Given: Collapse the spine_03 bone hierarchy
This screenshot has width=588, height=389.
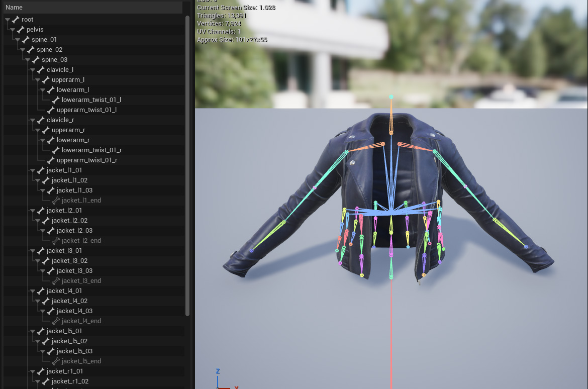Looking at the screenshot, I should [x=28, y=60].
